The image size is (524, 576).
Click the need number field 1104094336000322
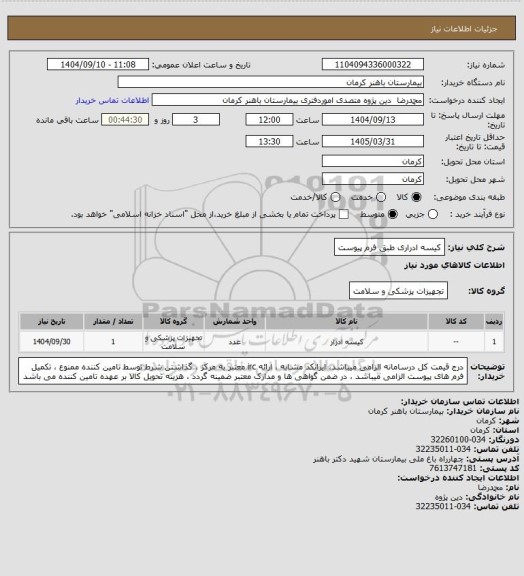(373, 64)
